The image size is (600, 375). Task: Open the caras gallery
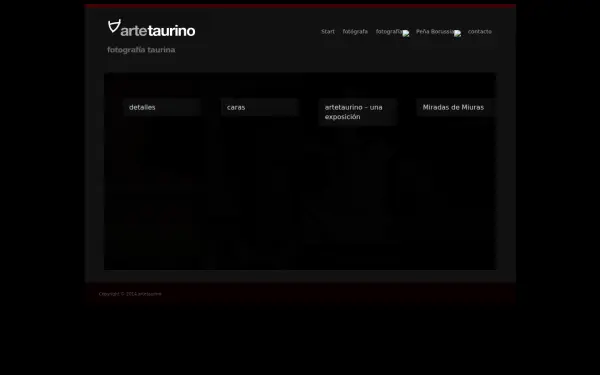pyautogui.click(x=259, y=108)
